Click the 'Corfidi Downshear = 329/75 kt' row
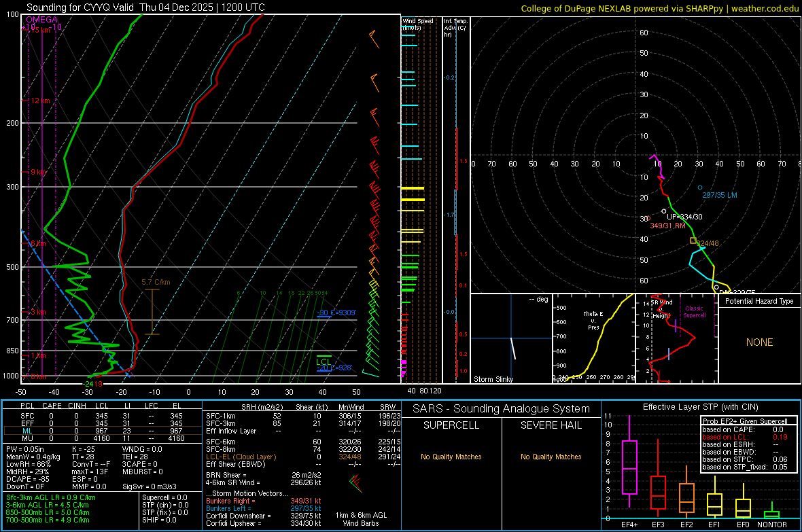The image size is (802, 532). click(x=264, y=516)
